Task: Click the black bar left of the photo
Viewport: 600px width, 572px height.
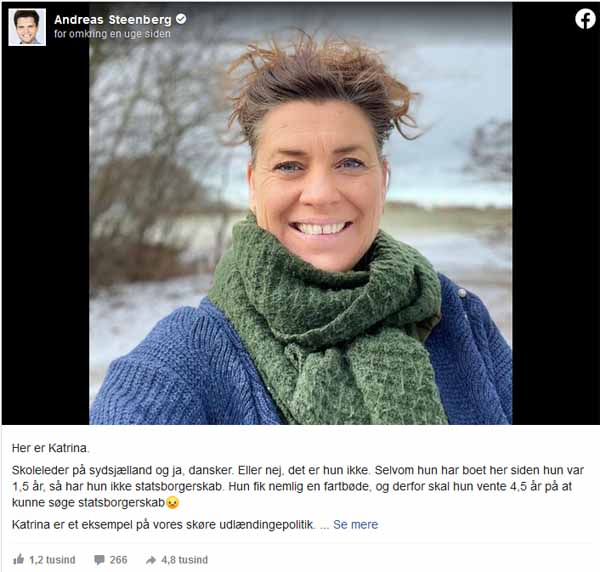Action: [x=46, y=237]
